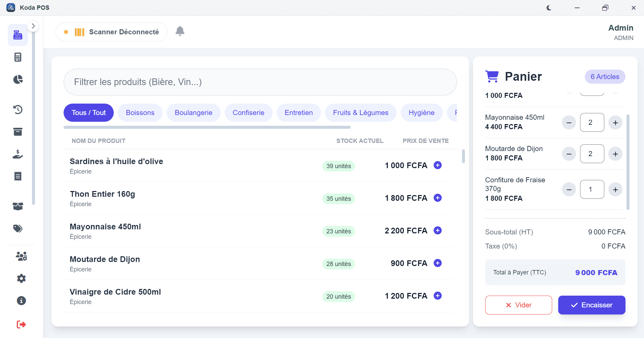Click the red logout icon
Viewport: 644px width, 338px height.
(21, 325)
